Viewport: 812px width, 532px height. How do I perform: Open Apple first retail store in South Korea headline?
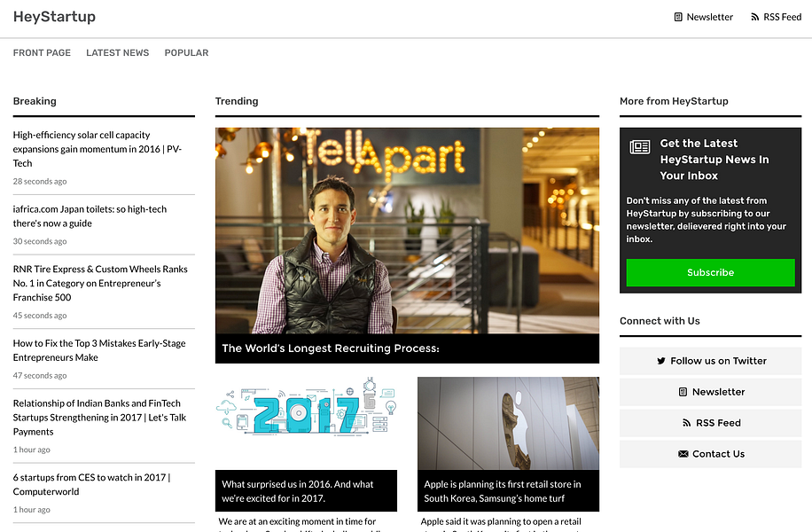[503, 491]
